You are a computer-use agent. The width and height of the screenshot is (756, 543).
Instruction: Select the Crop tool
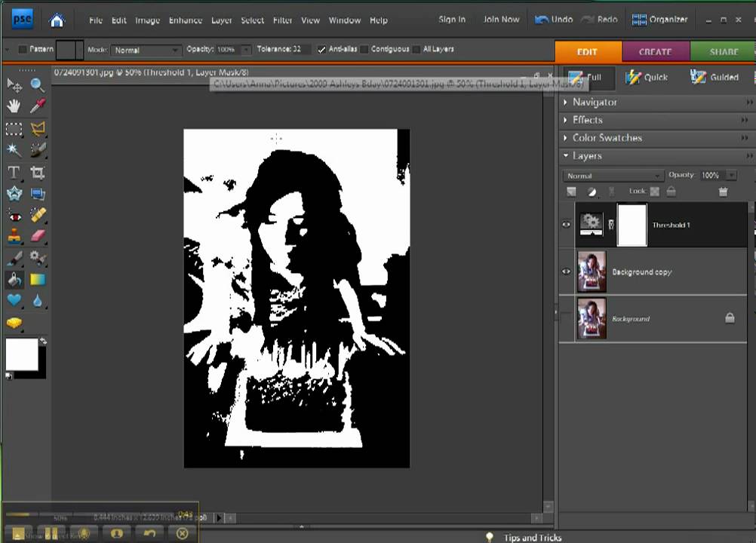37,172
